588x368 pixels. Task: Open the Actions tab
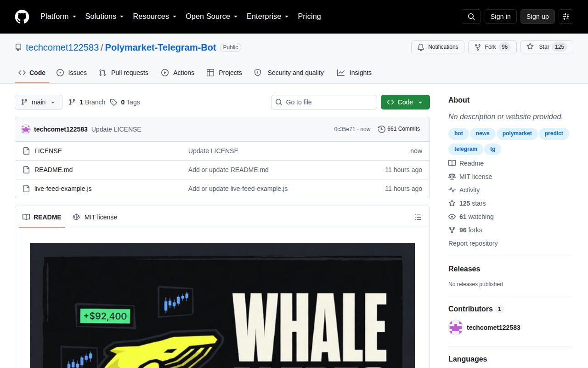click(178, 73)
